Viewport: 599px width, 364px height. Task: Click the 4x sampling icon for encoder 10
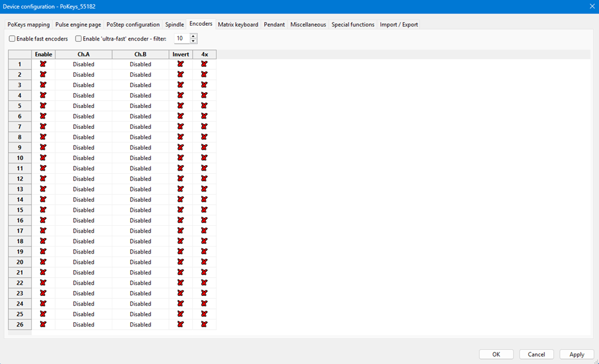click(204, 158)
